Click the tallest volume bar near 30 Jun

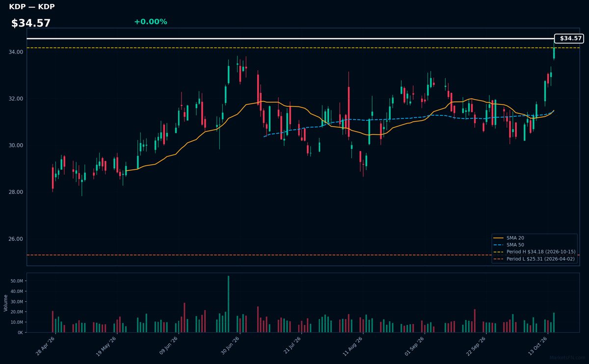coord(228,304)
